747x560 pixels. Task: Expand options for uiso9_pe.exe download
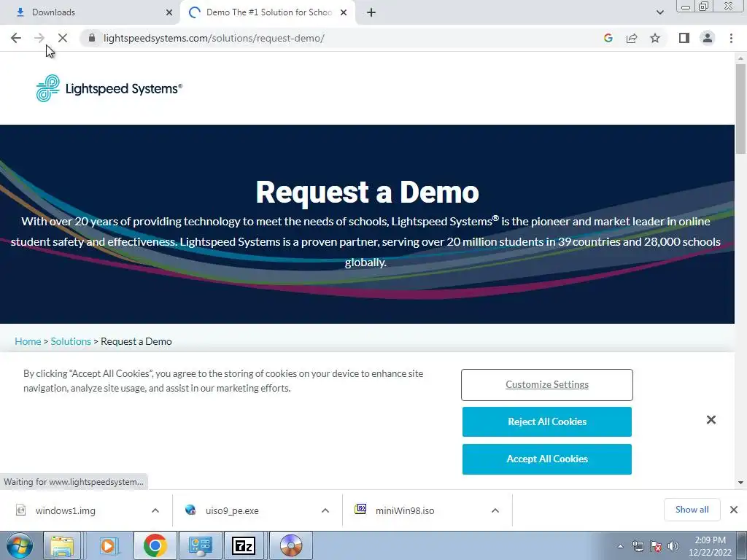click(x=325, y=510)
